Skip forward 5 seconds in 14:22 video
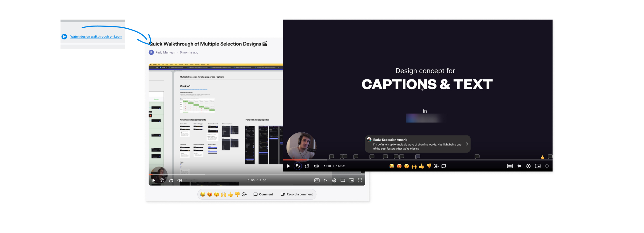This screenshot has width=644, height=233. point(307,166)
